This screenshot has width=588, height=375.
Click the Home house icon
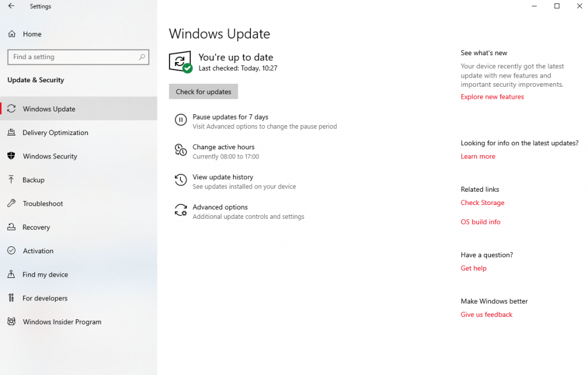pyautogui.click(x=12, y=34)
